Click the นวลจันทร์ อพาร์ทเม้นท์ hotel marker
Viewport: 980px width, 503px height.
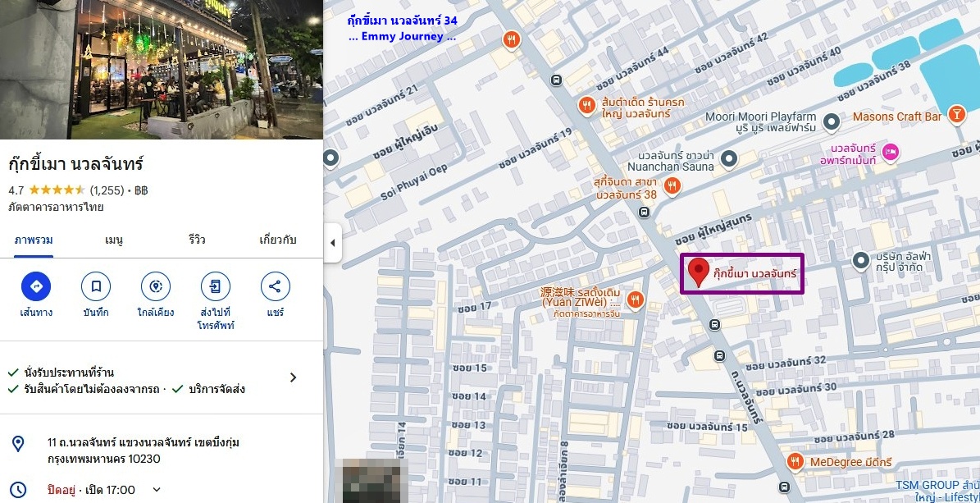[x=891, y=150]
